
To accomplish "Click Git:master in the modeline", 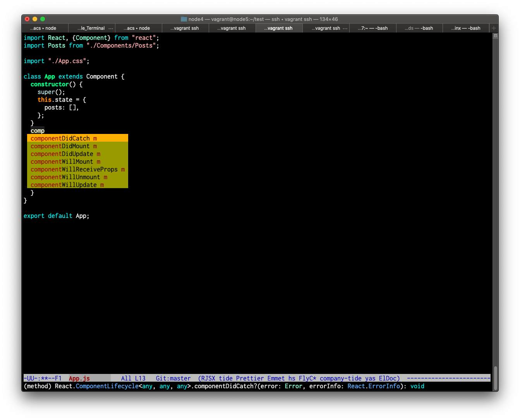I will pos(173,378).
